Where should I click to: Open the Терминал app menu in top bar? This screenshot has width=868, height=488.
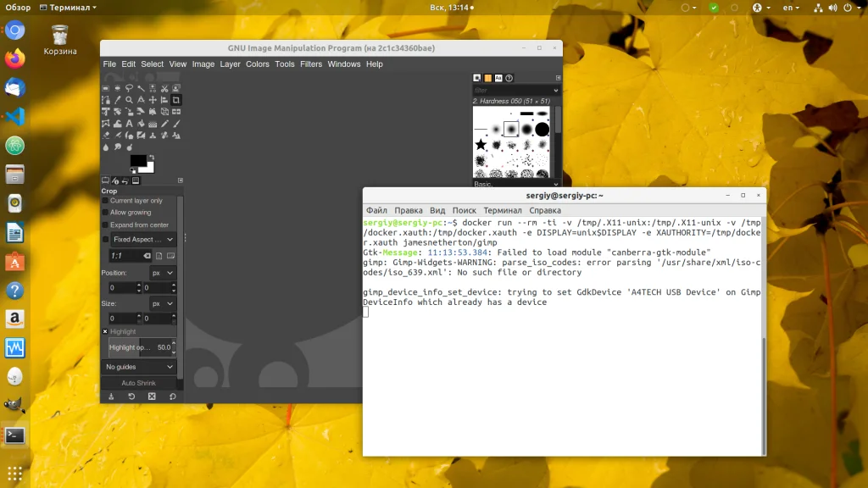(68, 8)
